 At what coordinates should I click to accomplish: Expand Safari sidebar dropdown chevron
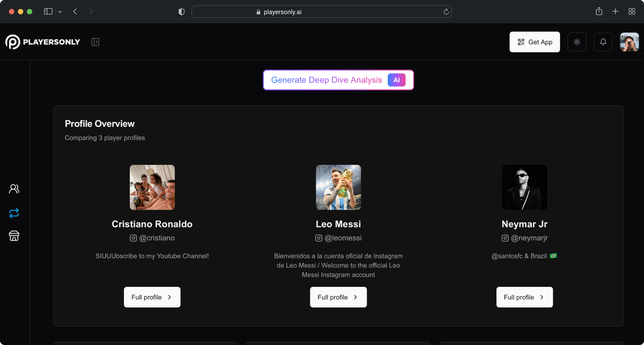pos(60,12)
